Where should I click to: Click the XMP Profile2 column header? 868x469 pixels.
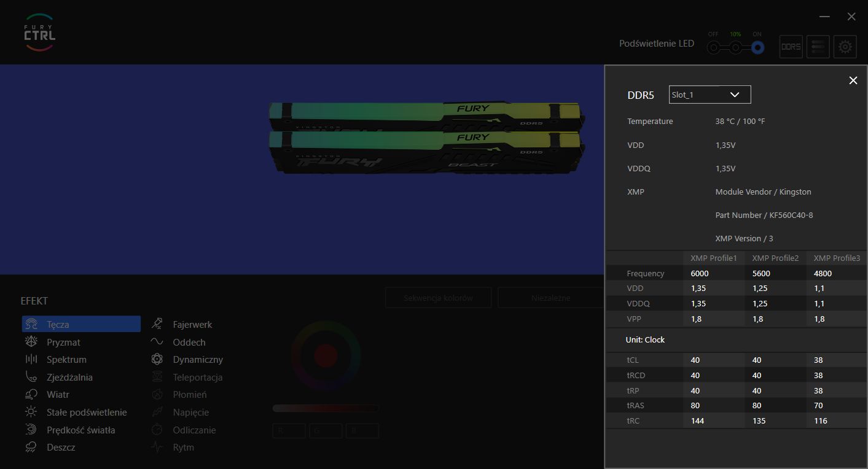[x=775, y=258]
